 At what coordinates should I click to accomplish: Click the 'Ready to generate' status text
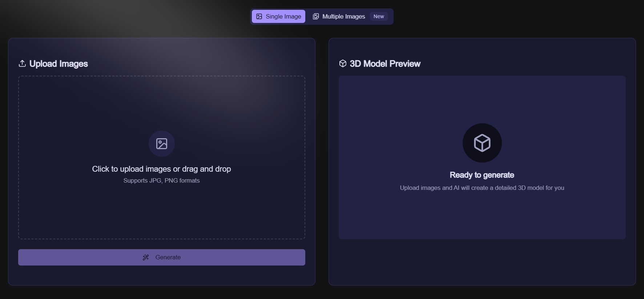coord(482,175)
